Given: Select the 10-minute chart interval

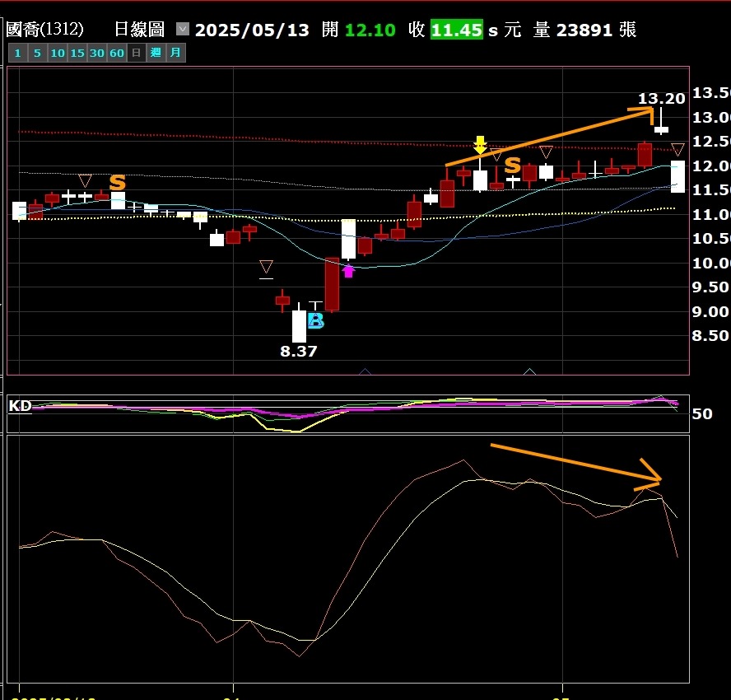Looking at the screenshot, I should tap(57, 54).
